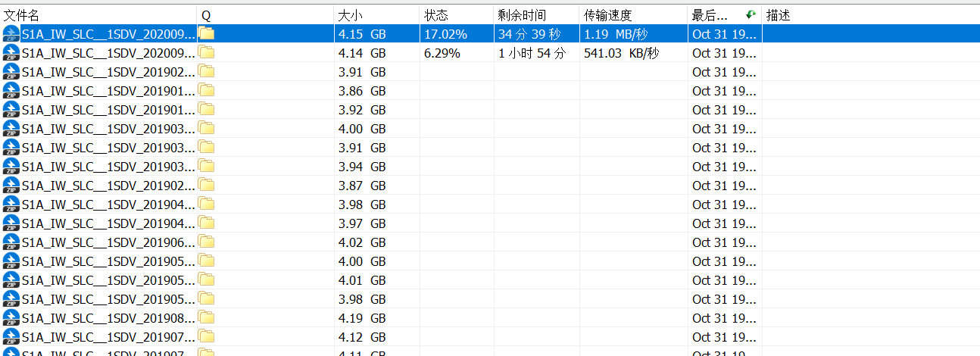The width and height of the screenshot is (980, 356).
Task: Select file name in the 3.94 GB row
Action: click(109, 166)
